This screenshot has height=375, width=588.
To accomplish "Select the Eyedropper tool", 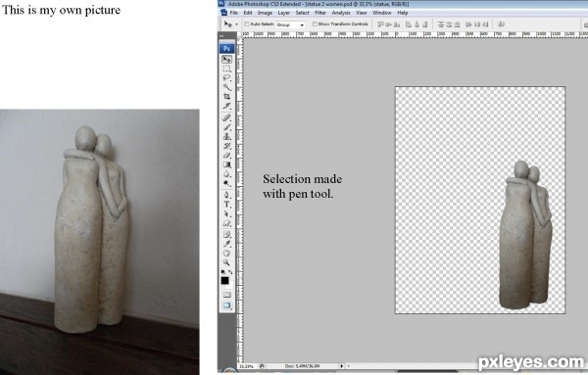I will tap(227, 244).
